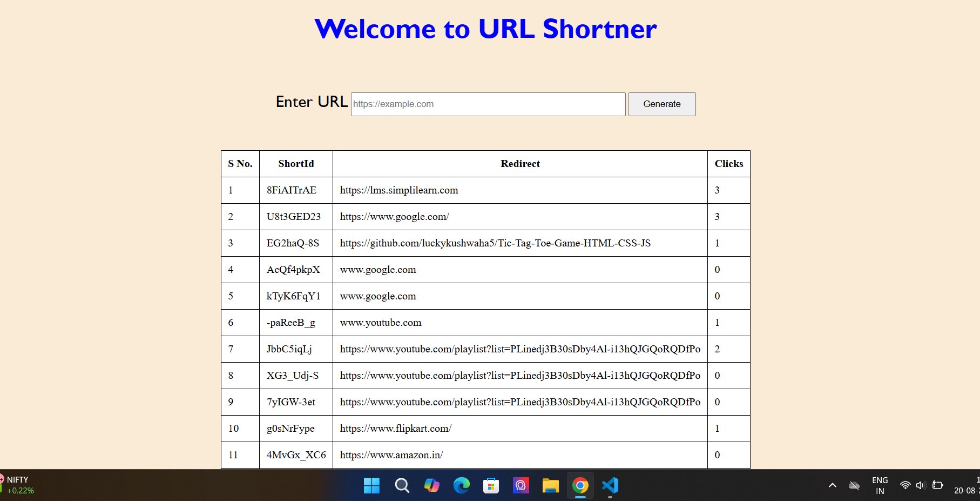Click the Wi-Fi network tray icon
980x501 pixels.
(x=905, y=485)
